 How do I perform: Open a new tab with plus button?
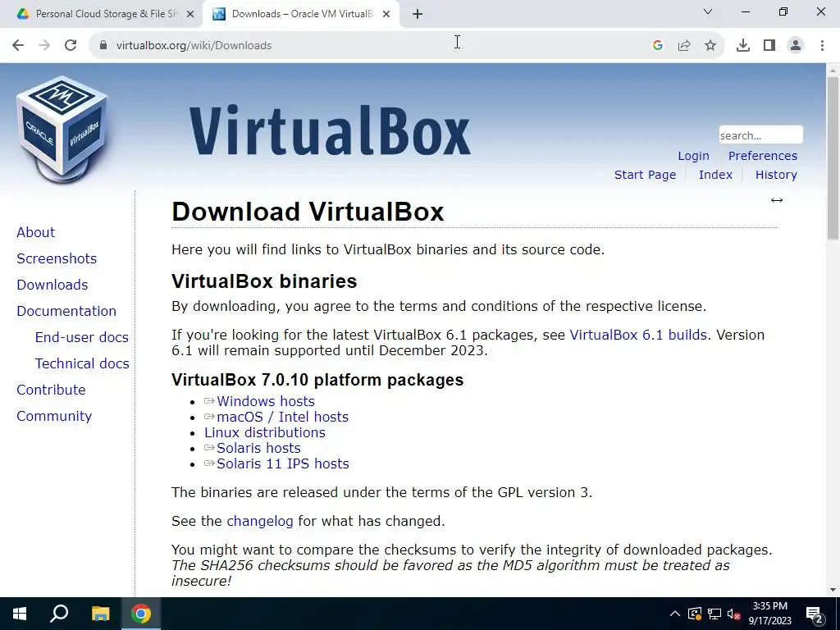coord(418,14)
